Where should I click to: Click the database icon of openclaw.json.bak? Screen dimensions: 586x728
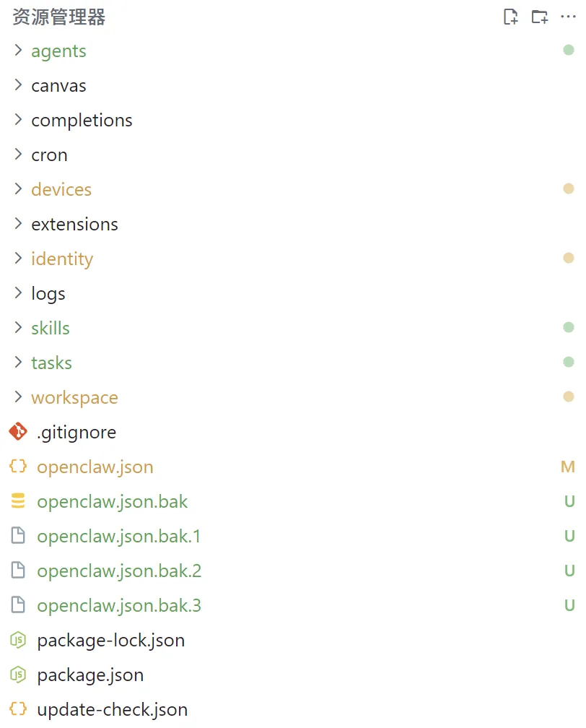click(18, 501)
